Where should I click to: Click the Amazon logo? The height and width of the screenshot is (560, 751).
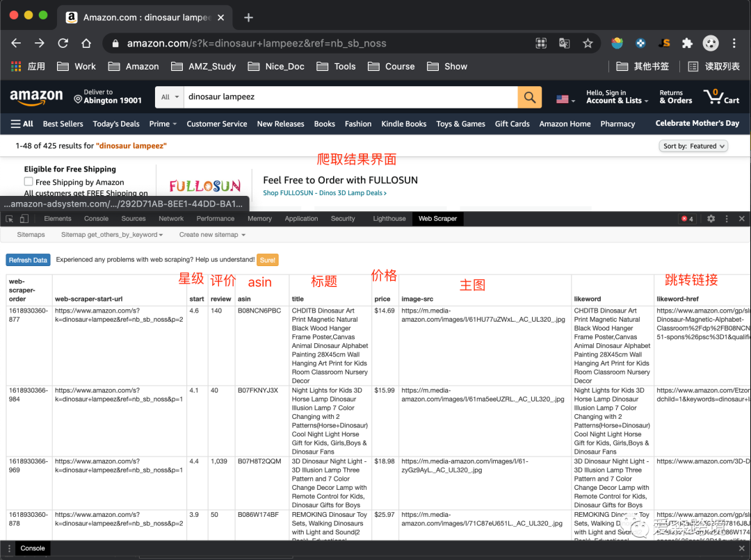[36, 97]
